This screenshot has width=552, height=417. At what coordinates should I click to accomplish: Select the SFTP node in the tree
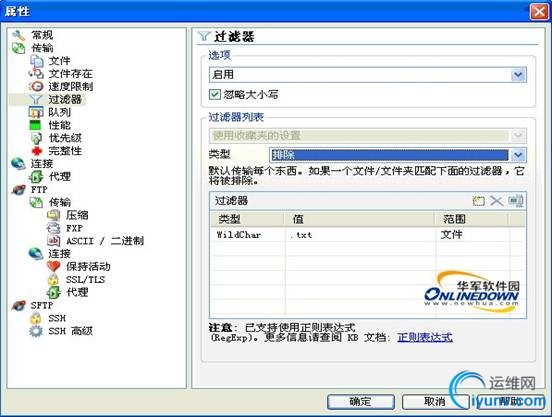42,305
